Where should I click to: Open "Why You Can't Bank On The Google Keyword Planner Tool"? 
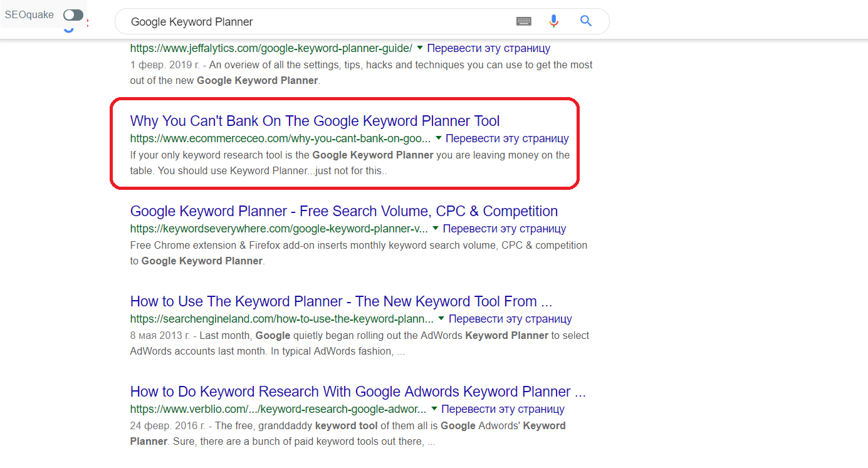315,121
